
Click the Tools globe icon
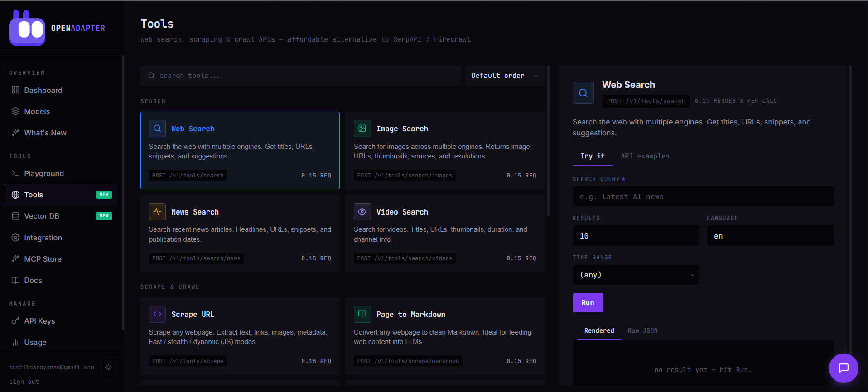(x=15, y=195)
